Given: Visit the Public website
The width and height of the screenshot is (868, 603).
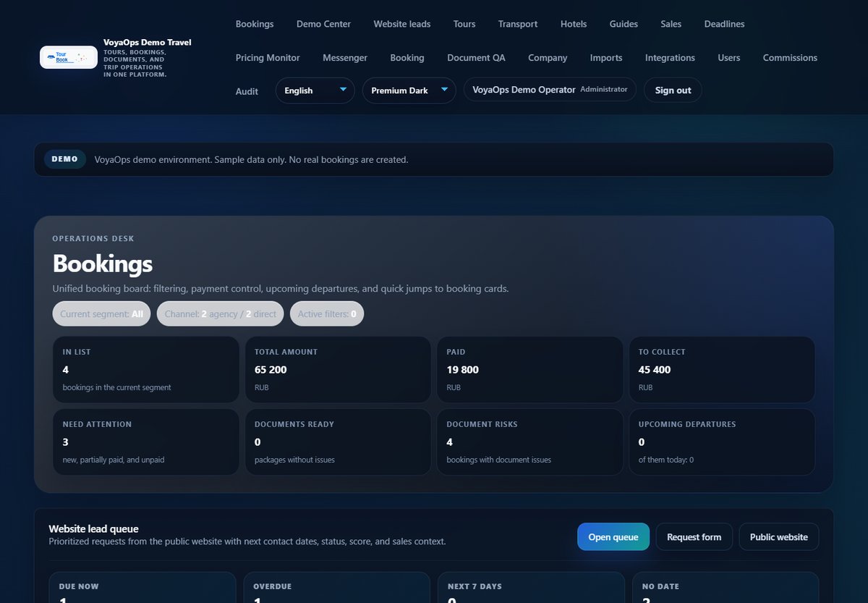Looking at the screenshot, I should (779, 537).
